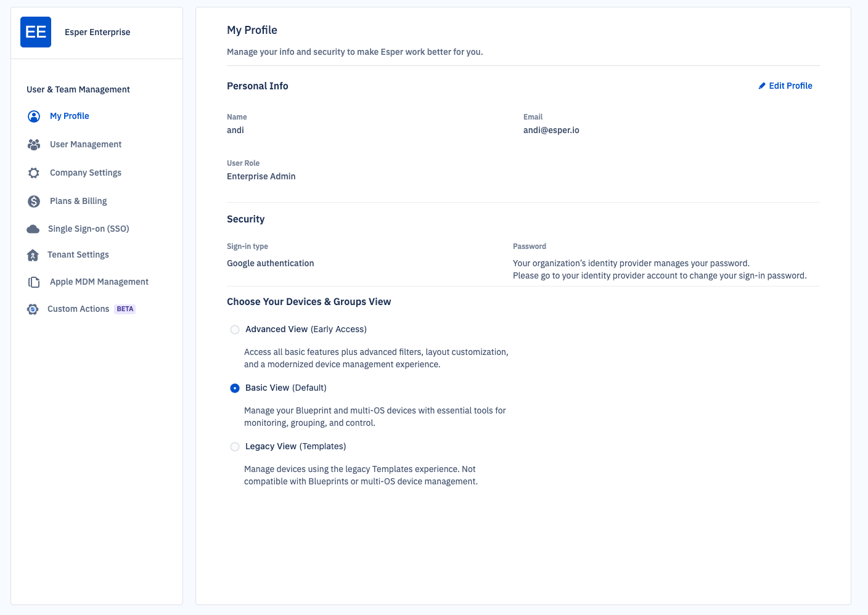Open Plans & Billing page
This screenshot has height=615, width=868.
(x=78, y=201)
